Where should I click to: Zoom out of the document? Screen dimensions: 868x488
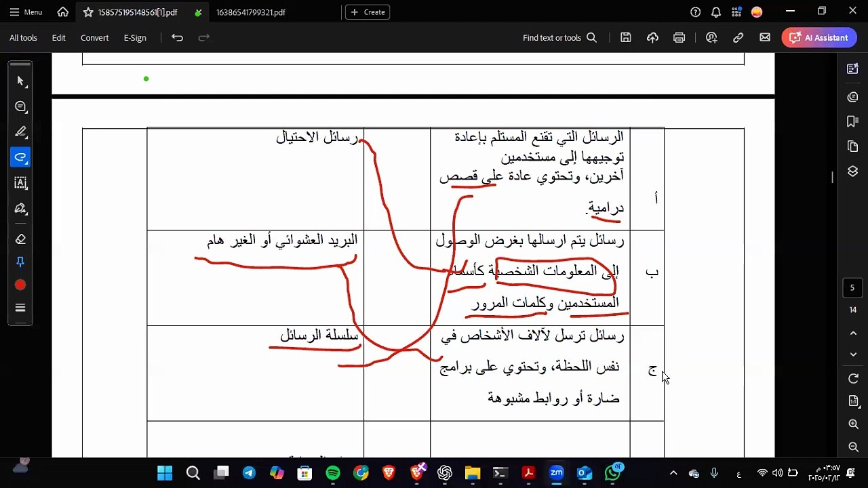pos(853,447)
